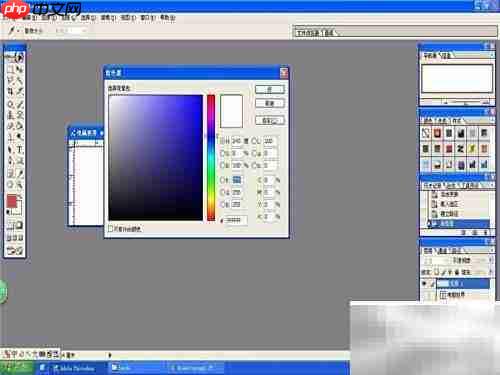Select the H hue radio button
This screenshot has width=500, height=375.
pos(223,141)
